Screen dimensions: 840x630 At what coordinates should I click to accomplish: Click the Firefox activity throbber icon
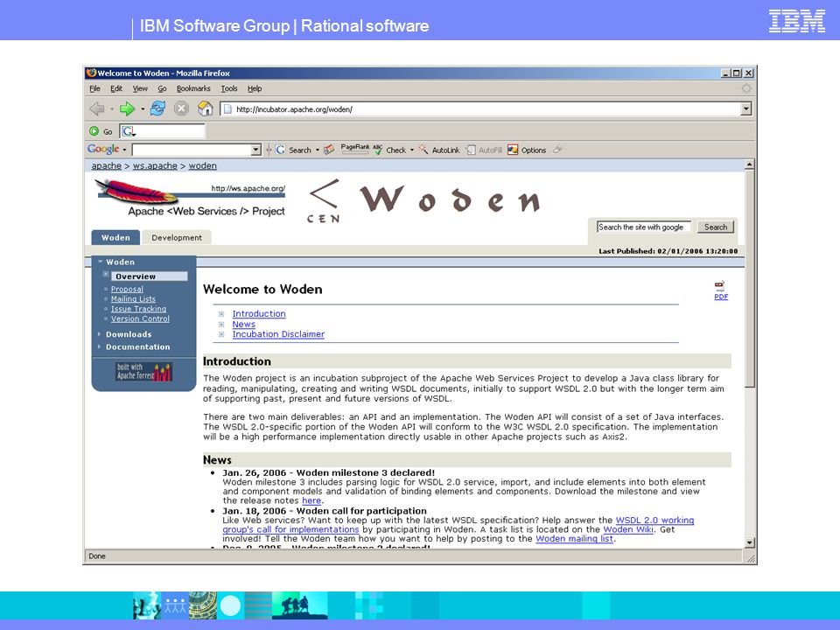(746, 88)
